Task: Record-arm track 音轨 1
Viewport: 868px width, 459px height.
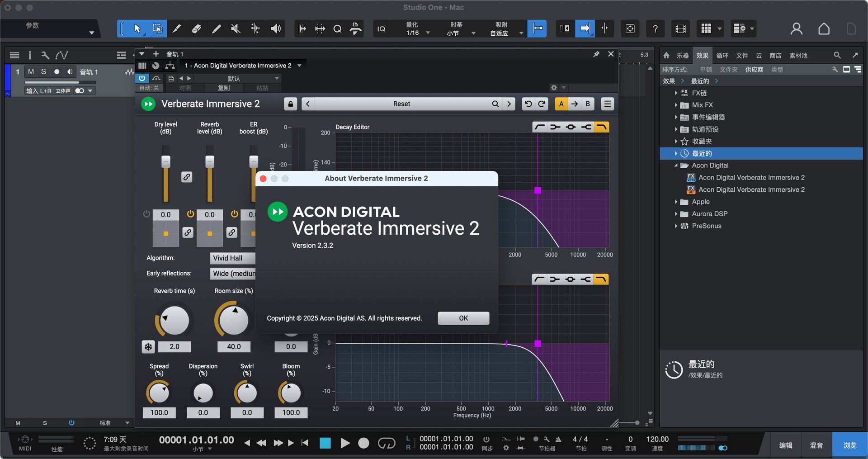Action: coord(57,72)
